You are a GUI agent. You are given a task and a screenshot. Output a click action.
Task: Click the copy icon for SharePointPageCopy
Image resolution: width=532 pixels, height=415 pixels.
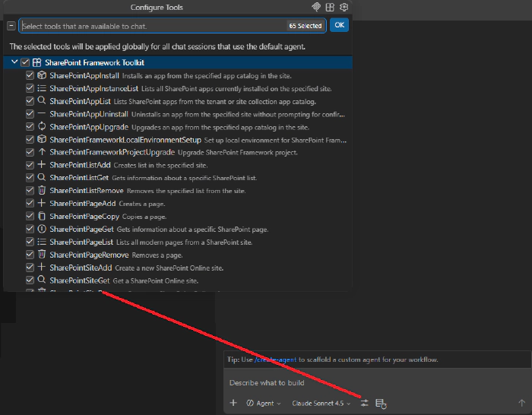(x=42, y=216)
